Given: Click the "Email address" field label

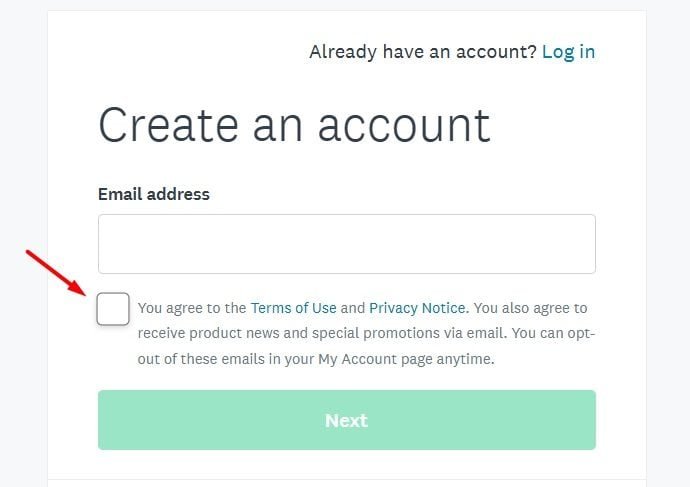Looking at the screenshot, I should (153, 194).
